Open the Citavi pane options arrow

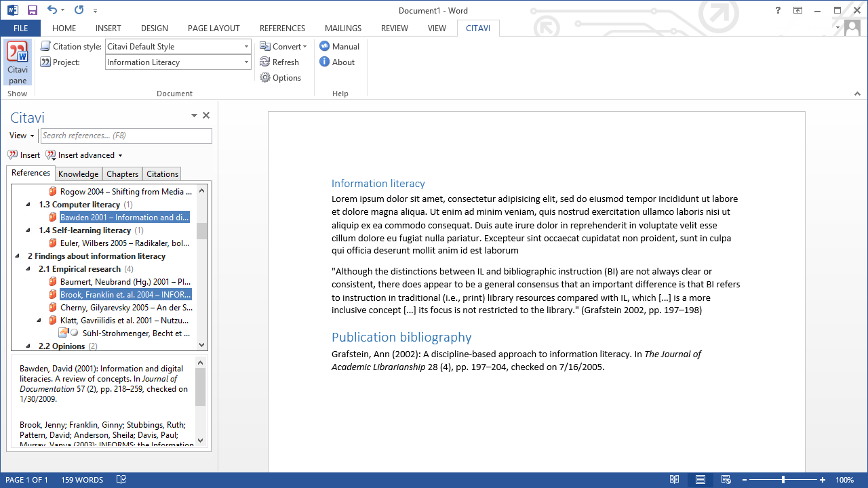[194, 116]
